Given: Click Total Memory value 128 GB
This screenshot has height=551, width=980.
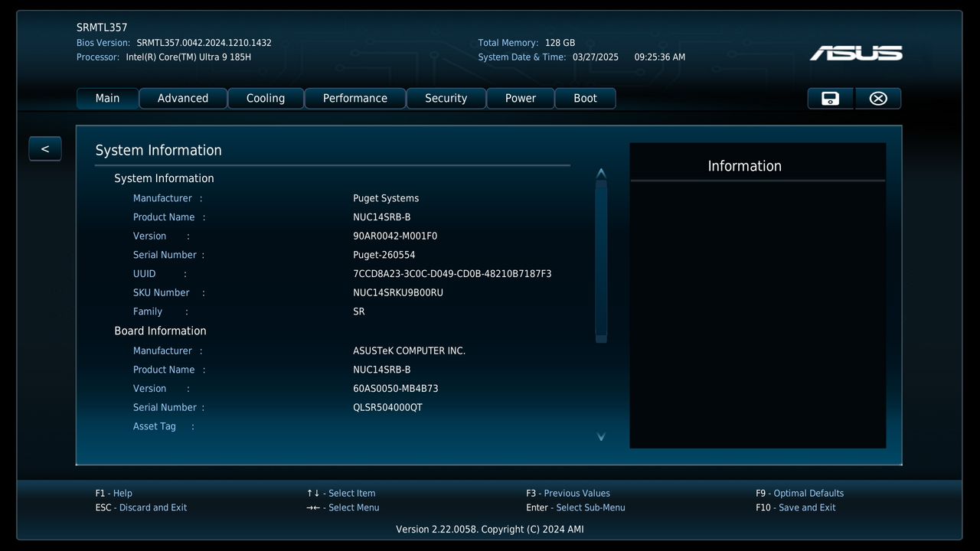Looking at the screenshot, I should coord(560,43).
